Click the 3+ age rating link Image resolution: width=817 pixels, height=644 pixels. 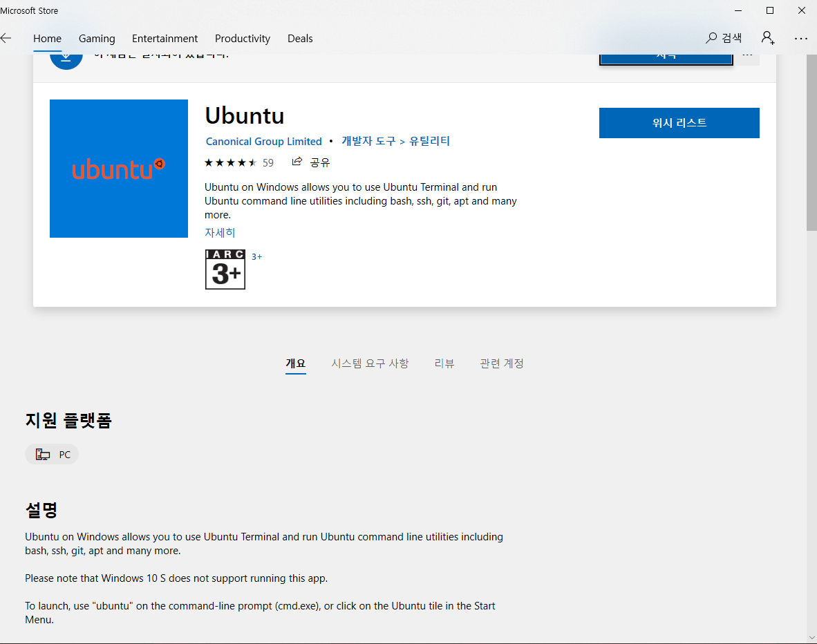[x=257, y=257]
